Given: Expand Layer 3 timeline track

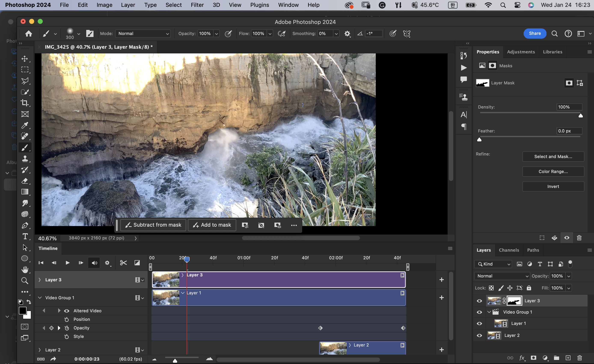Looking at the screenshot, I should click(x=40, y=280).
